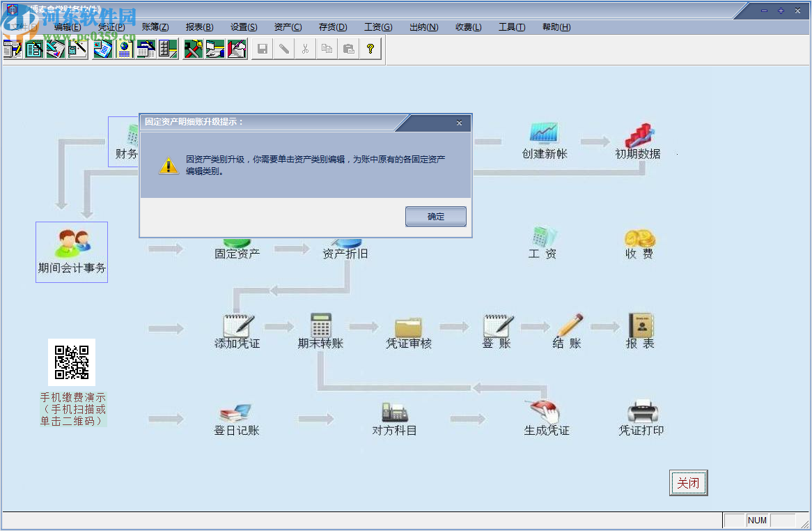Open the 编辑(E) menu
The image size is (812, 531).
[x=68, y=27]
